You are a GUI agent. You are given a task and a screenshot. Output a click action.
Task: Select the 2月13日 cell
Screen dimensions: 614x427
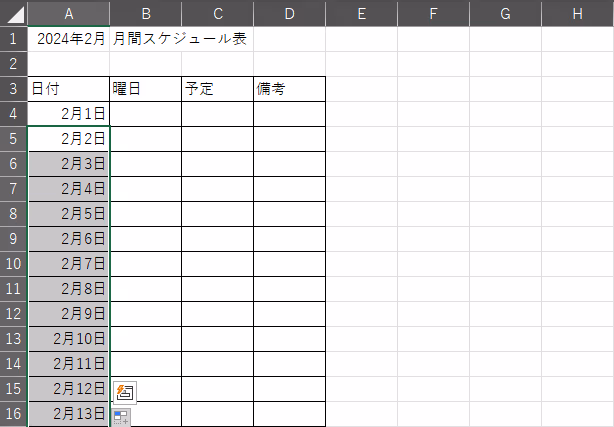(x=69, y=414)
